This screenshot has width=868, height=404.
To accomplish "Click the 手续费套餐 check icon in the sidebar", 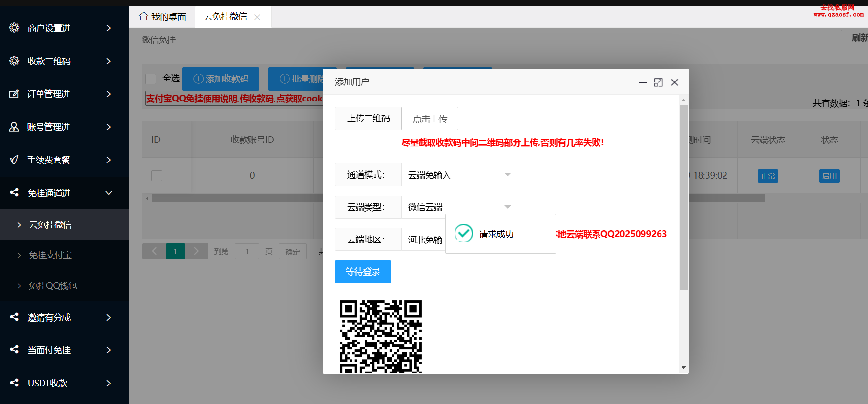I will tap(14, 160).
